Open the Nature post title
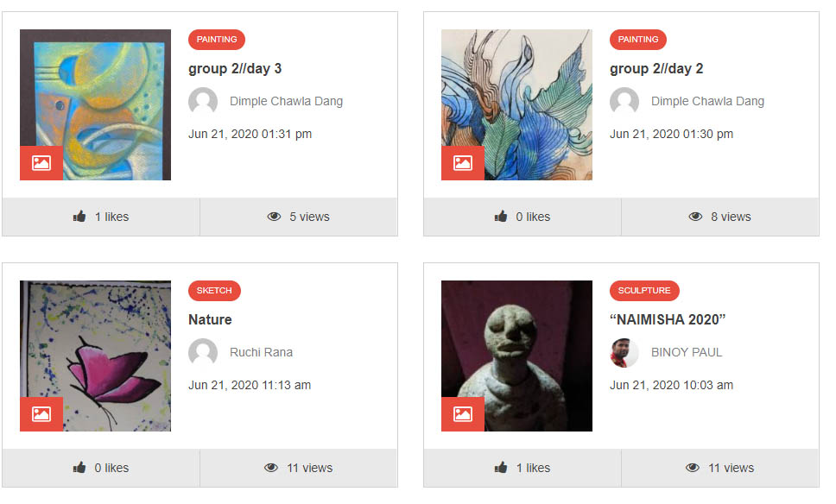Image resolution: width=836 pixels, height=504 pixels. [x=210, y=319]
